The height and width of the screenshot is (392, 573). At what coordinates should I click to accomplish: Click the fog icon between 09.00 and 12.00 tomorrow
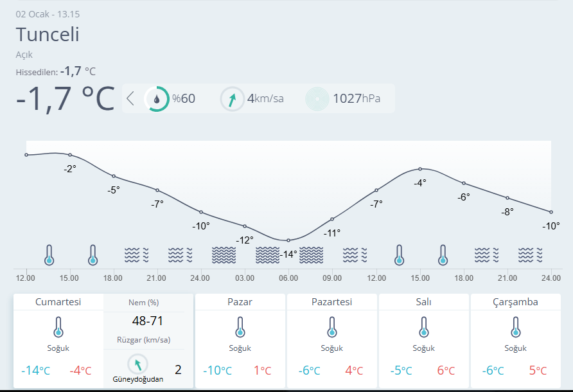355,255
